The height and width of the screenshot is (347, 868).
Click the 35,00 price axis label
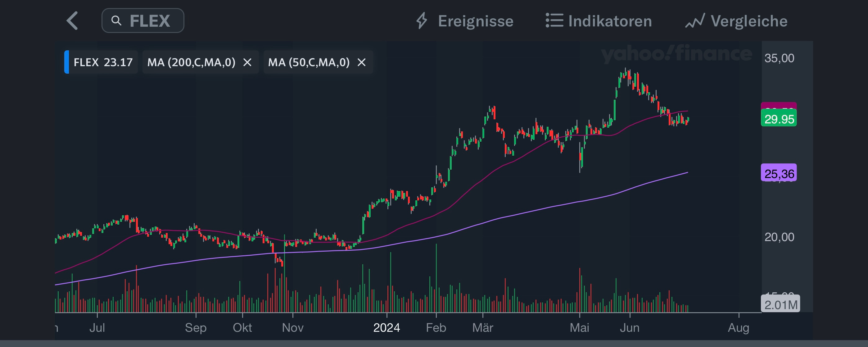coord(779,58)
